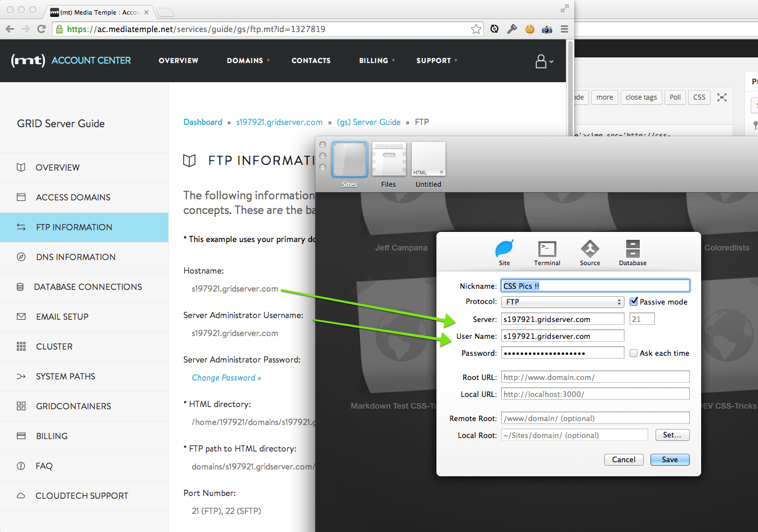Click the CloudTech Support cloud icon

[x=21, y=495]
